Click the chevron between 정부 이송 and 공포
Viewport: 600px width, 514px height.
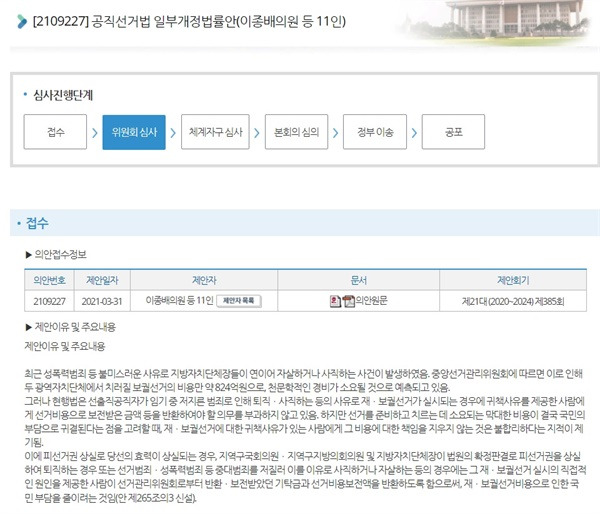[x=414, y=133]
